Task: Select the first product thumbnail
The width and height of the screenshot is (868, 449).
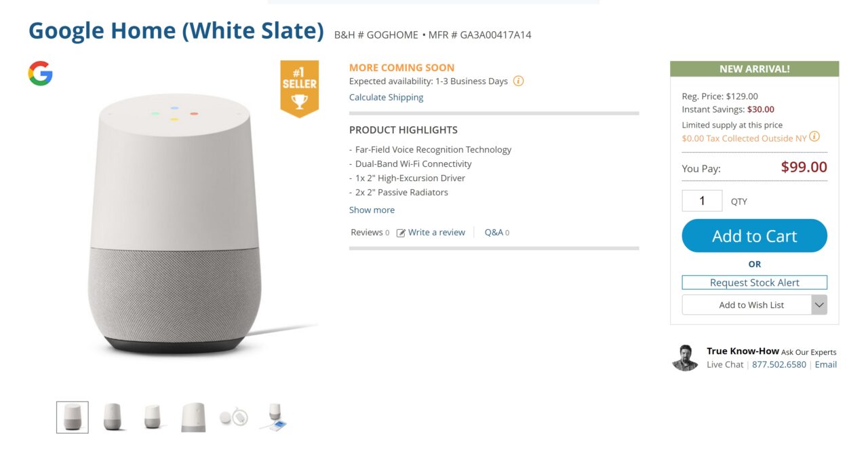Action: click(72, 417)
